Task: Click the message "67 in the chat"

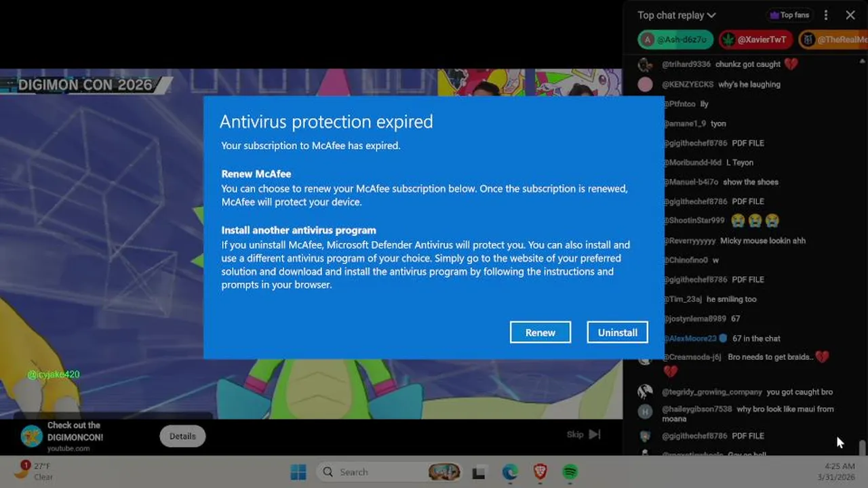Action: point(756,338)
